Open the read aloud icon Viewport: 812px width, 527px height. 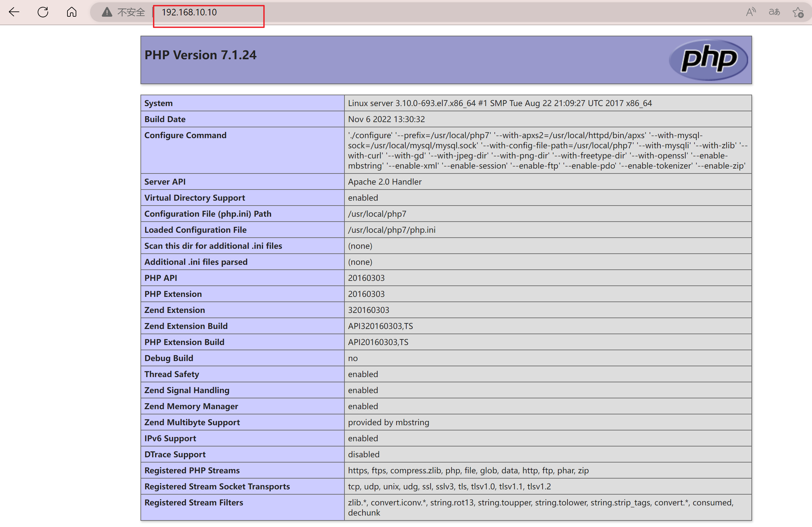tap(750, 12)
